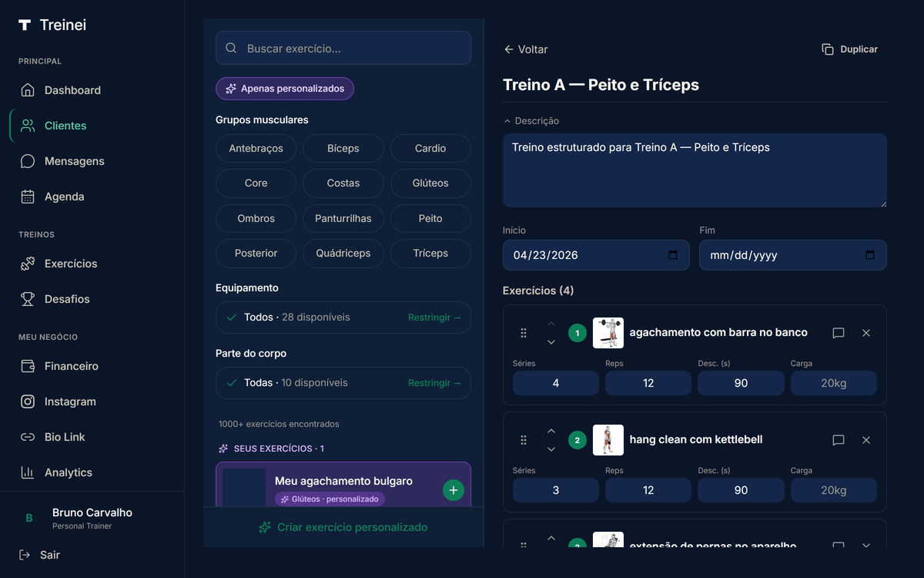Click drag handle of agachamento com barra
This screenshot has width=924, height=578.
(x=524, y=333)
